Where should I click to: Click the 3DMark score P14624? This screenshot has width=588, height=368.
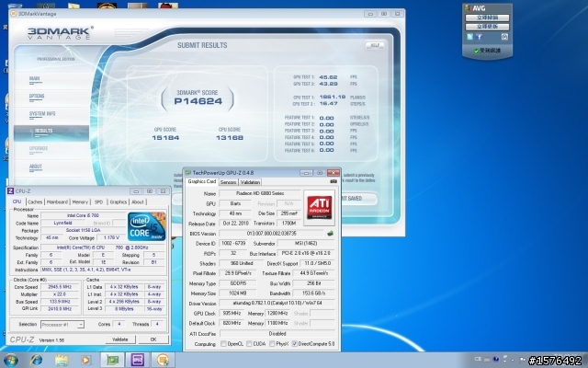(x=198, y=101)
